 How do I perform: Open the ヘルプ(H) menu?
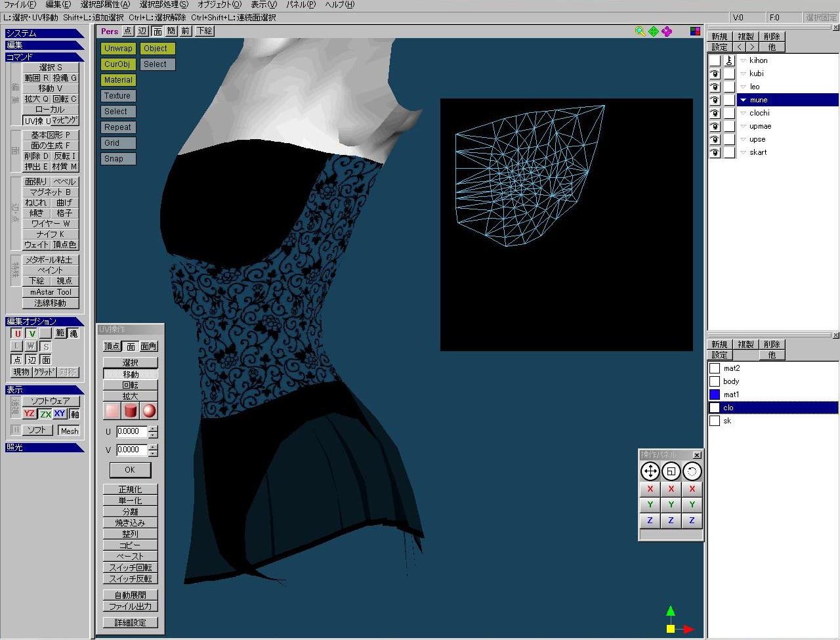(x=339, y=5)
